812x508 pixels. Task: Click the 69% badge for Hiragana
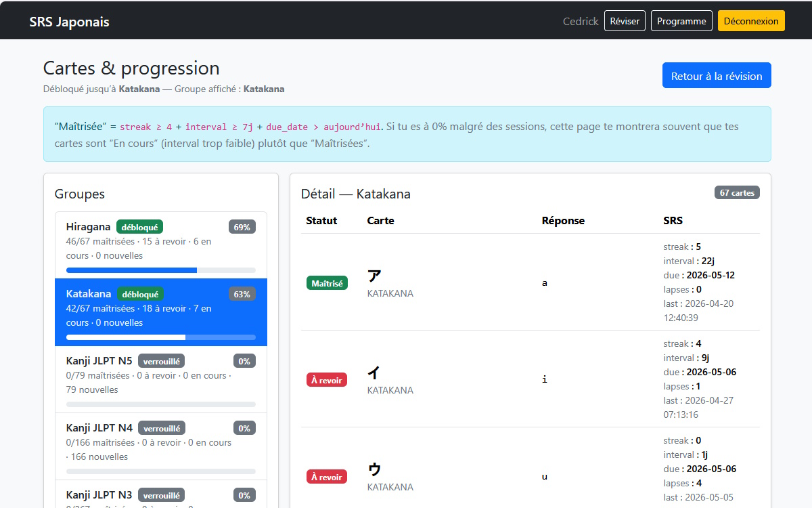tap(242, 227)
